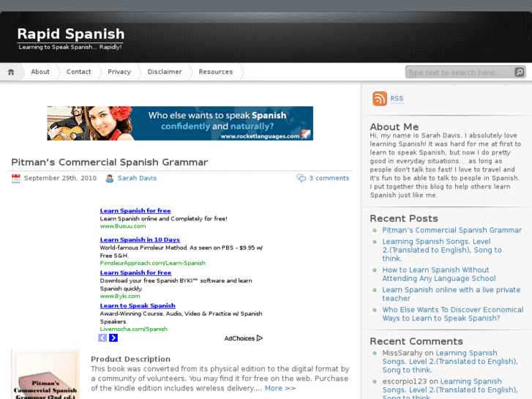
Task: Click the More >> link
Action: 280,388
